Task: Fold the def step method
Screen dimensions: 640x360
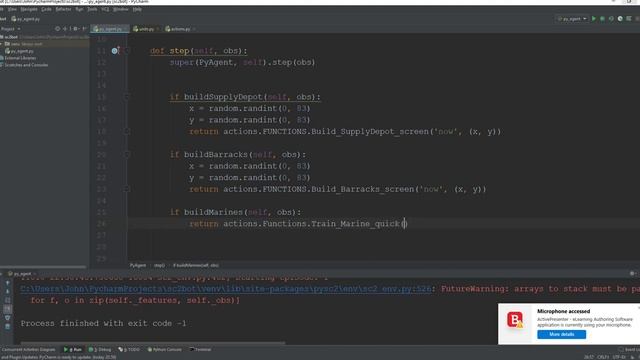Action: [x=127, y=51]
